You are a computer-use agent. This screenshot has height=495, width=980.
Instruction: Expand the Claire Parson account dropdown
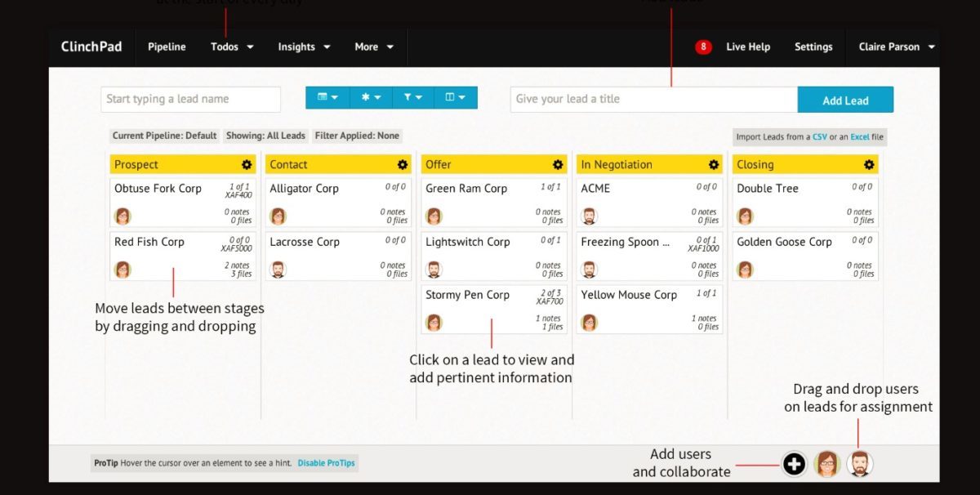click(x=895, y=47)
